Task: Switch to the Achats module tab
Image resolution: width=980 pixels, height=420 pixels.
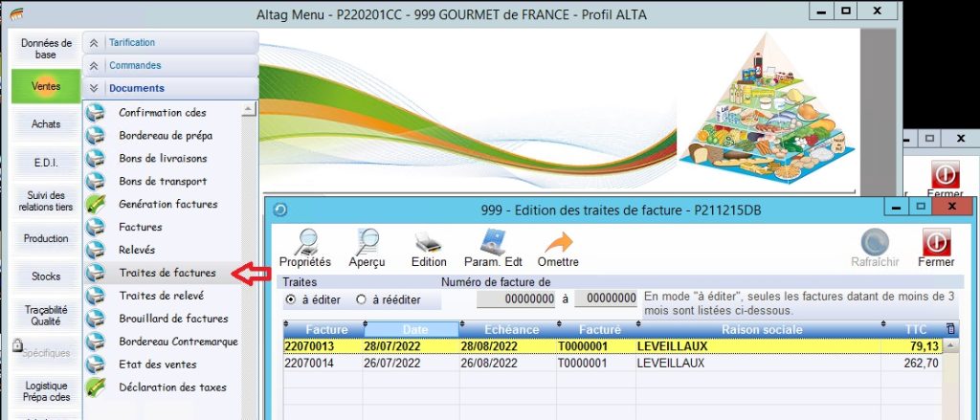Action: (x=46, y=124)
